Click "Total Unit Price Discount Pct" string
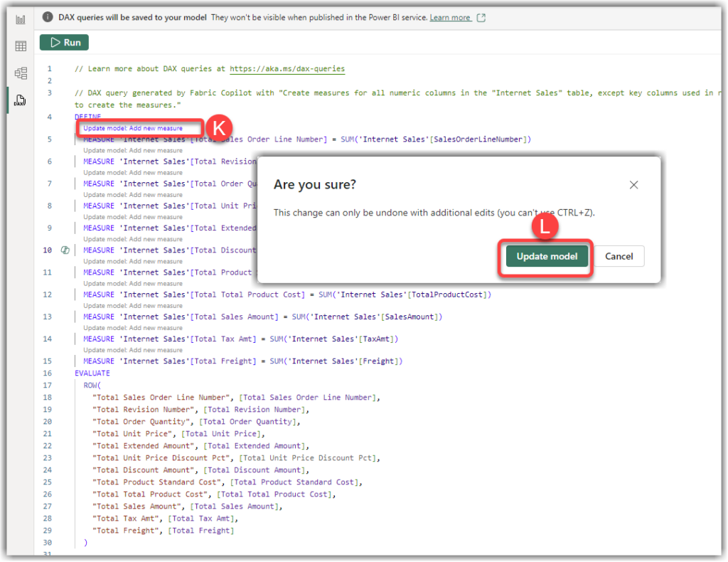 pos(161,458)
